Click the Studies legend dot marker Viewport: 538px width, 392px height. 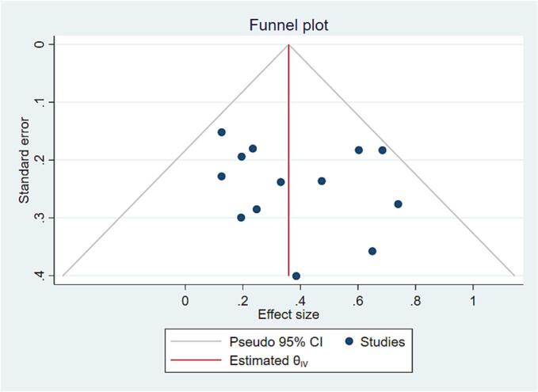coord(349,342)
